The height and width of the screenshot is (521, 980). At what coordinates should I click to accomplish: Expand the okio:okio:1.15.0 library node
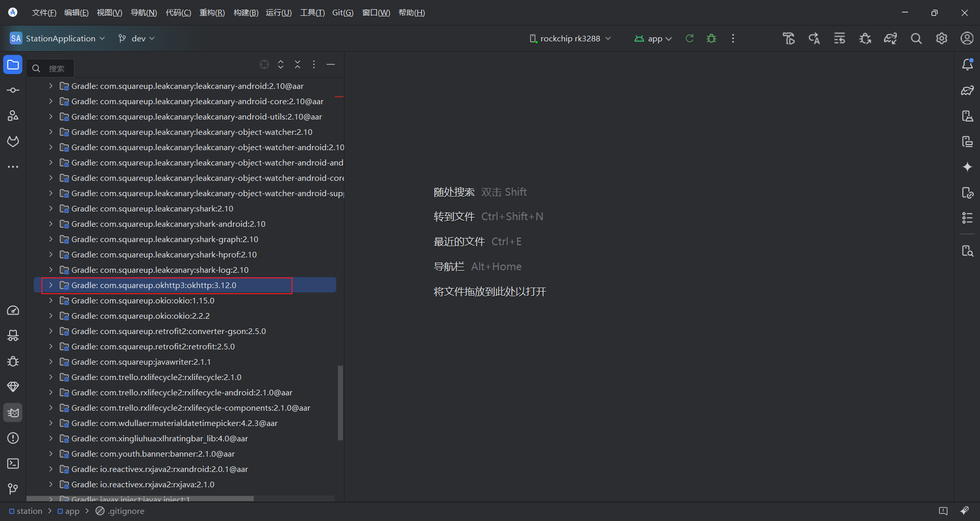(x=51, y=300)
